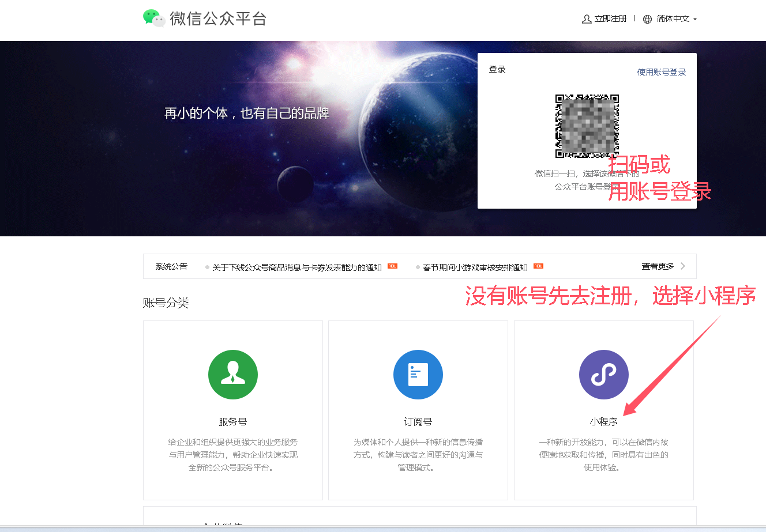This screenshot has height=532, width=766.
Task: Click the 订阅号 description paragraph
Action: pos(418,455)
